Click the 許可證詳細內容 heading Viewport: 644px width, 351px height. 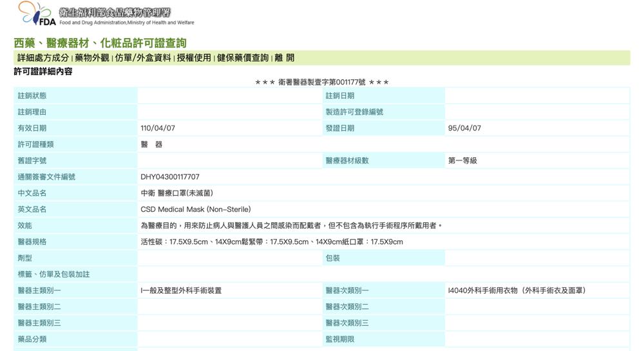point(43,71)
